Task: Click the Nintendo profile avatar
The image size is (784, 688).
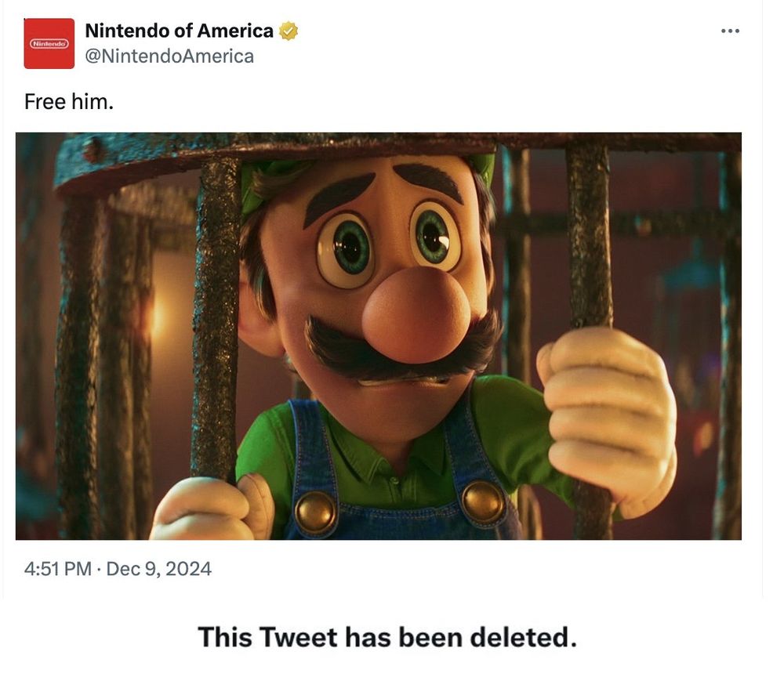Action: tap(49, 44)
